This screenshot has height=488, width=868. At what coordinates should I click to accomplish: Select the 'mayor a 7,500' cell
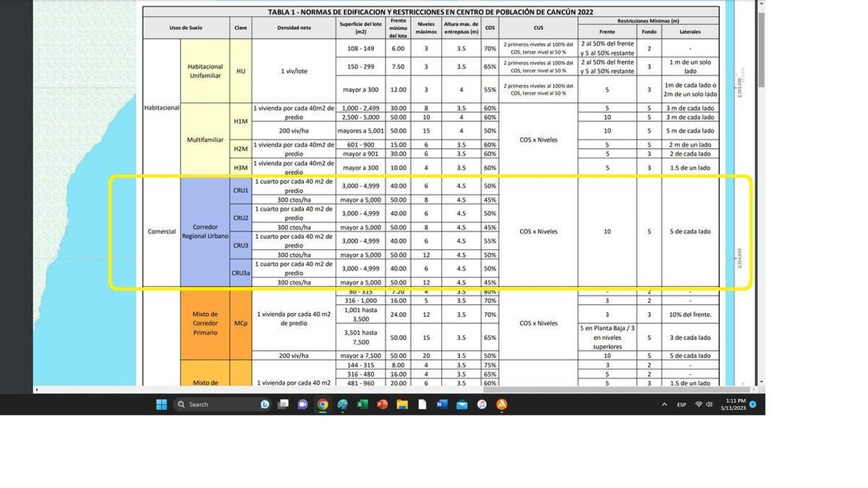coord(361,356)
